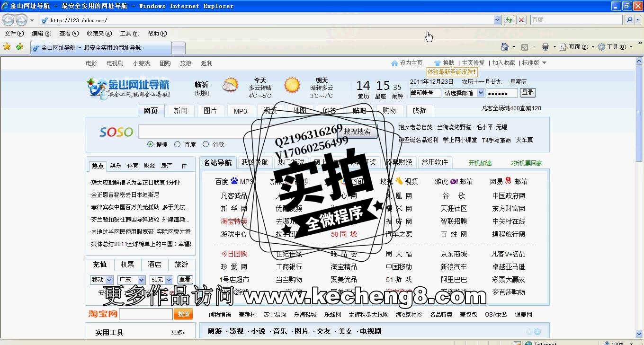The height and width of the screenshot is (345, 644).
Task: Click the Taobao search input field
Action: click(146, 314)
